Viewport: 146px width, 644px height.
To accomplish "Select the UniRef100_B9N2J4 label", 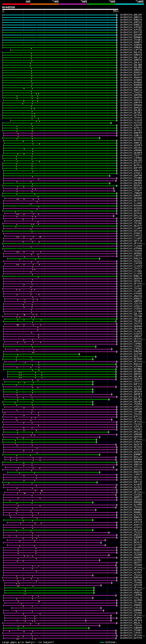I will [x=131, y=276].
